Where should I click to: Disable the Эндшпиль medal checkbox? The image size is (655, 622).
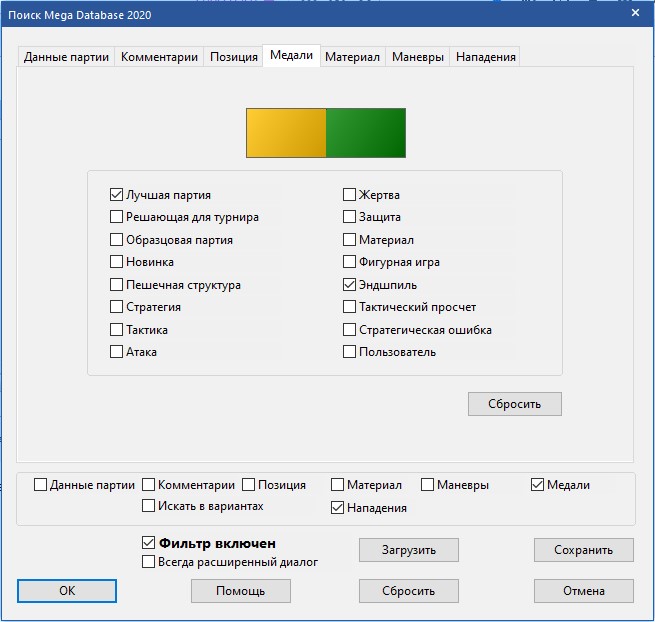pos(350,285)
